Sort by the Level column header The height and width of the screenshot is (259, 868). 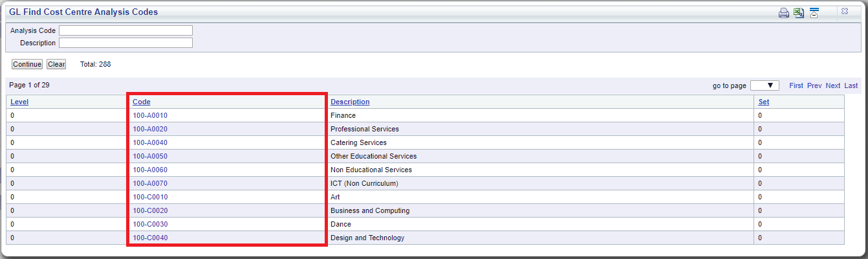click(19, 102)
